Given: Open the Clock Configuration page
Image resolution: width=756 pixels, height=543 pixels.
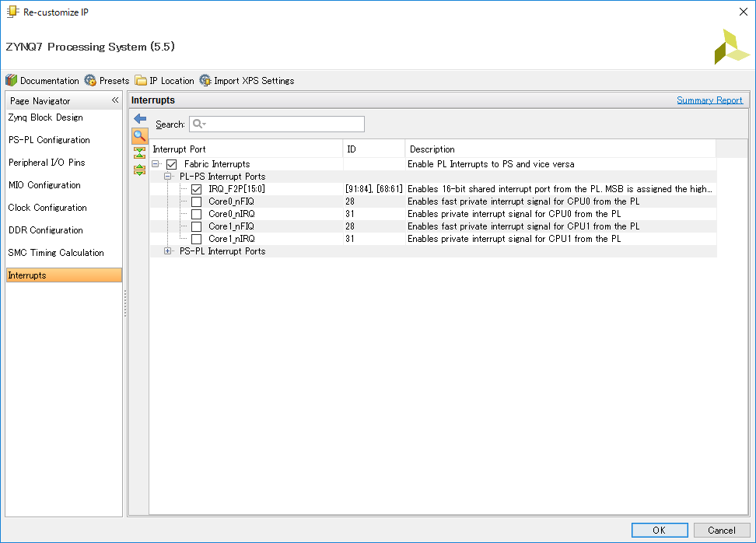Looking at the screenshot, I should coord(47,208).
